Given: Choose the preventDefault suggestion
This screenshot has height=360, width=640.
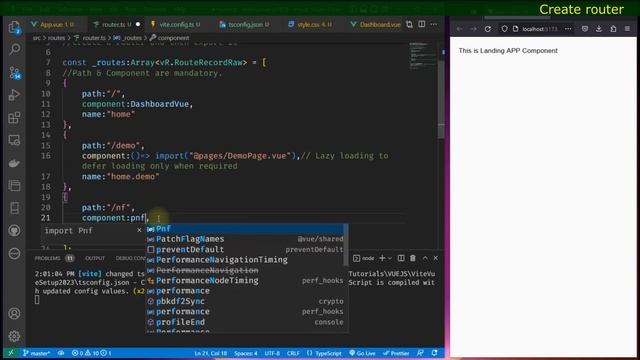Looking at the screenshot, I should point(246,249).
